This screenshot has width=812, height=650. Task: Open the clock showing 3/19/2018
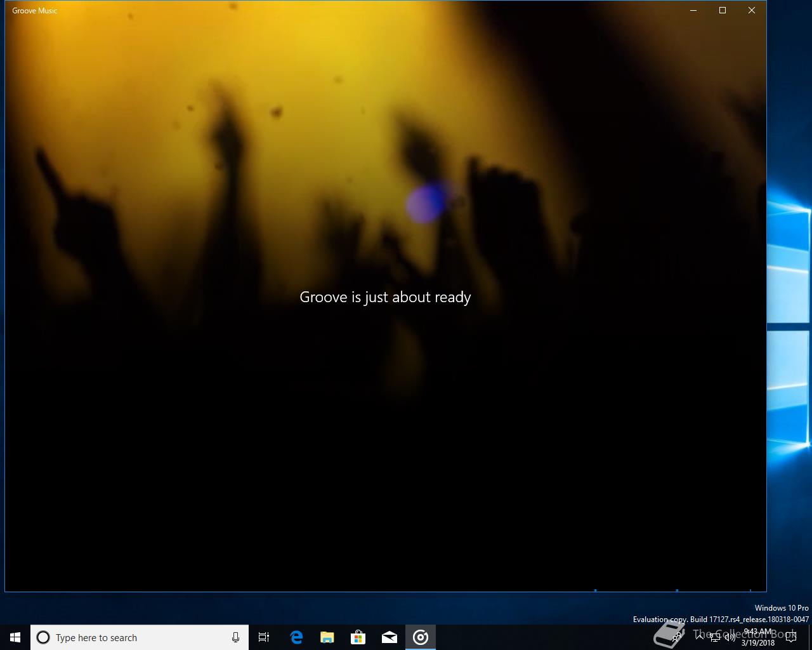(758, 637)
